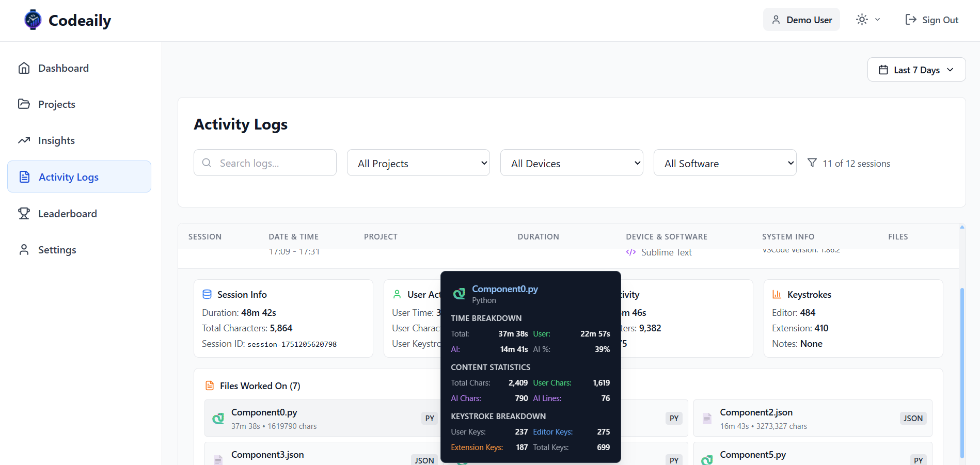The height and width of the screenshot is (465, 980).
Task: Click the FILES column header
Action: click(898, 237)
